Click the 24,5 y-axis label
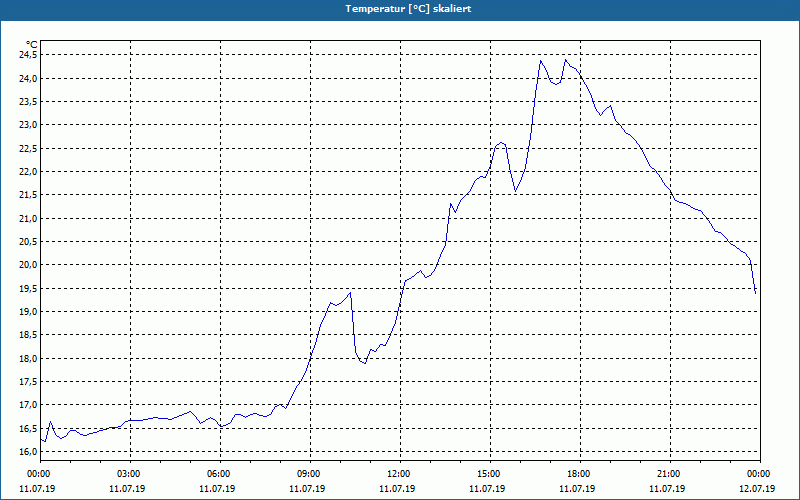 [x=28, y=55]
